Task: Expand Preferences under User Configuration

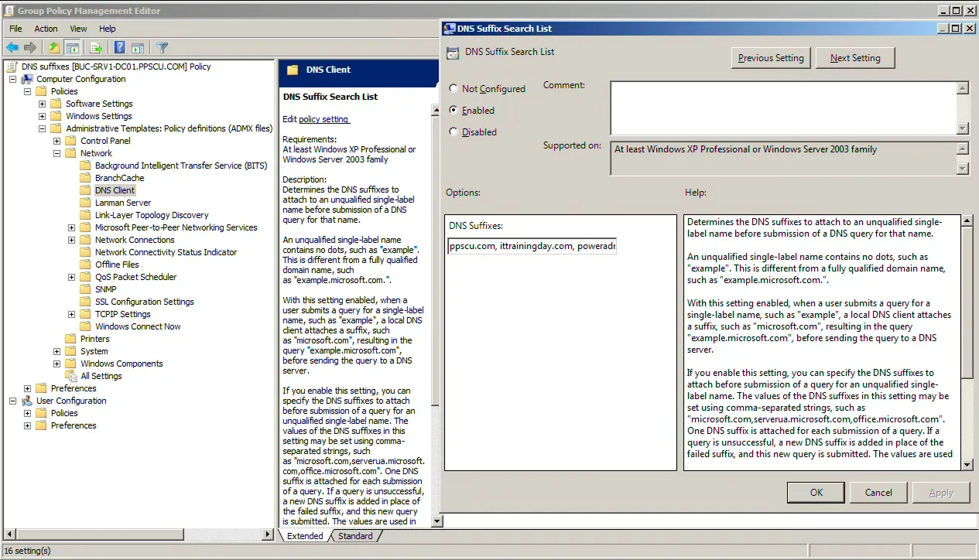Action: [x=28, y=425]
